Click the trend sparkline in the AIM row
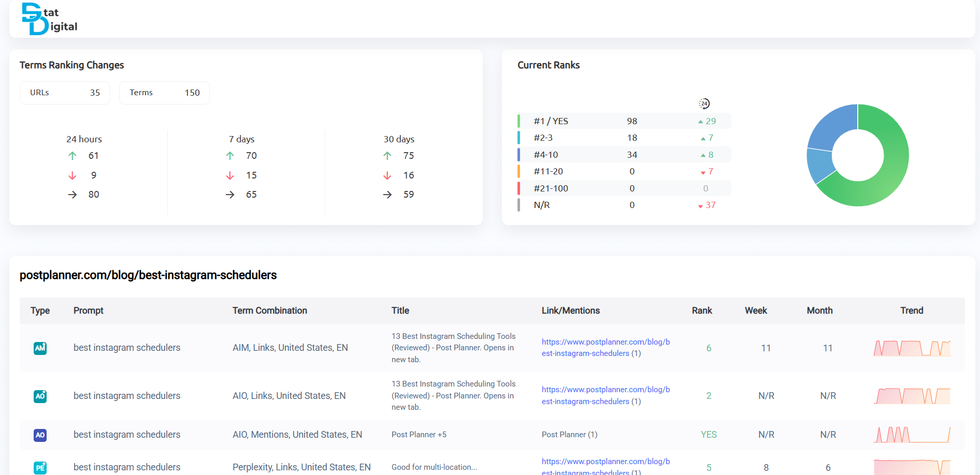980x475 pixels. (912, 348)
